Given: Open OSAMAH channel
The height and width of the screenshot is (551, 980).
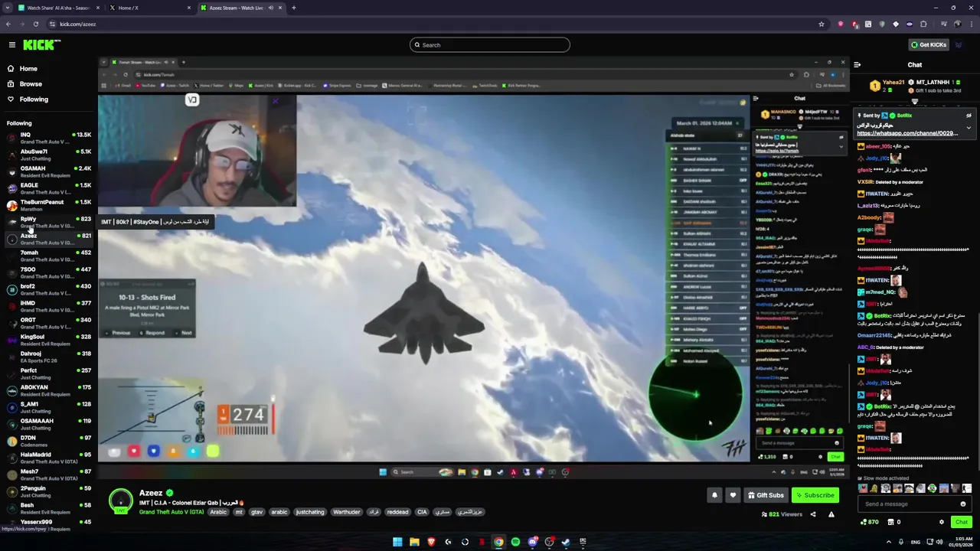Looking at the screenshot, I should (x=49, y=171).
